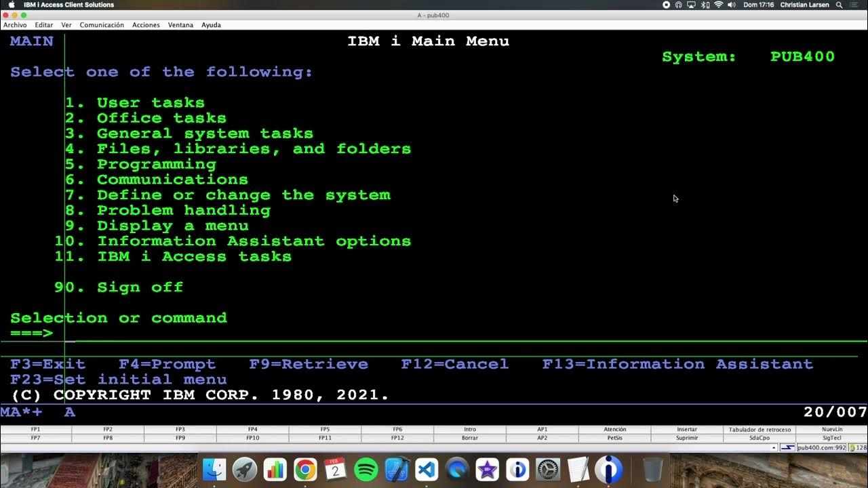Click the Suprimir keypad button
Viewport: 868px width, 488px height.
point(687,438)
